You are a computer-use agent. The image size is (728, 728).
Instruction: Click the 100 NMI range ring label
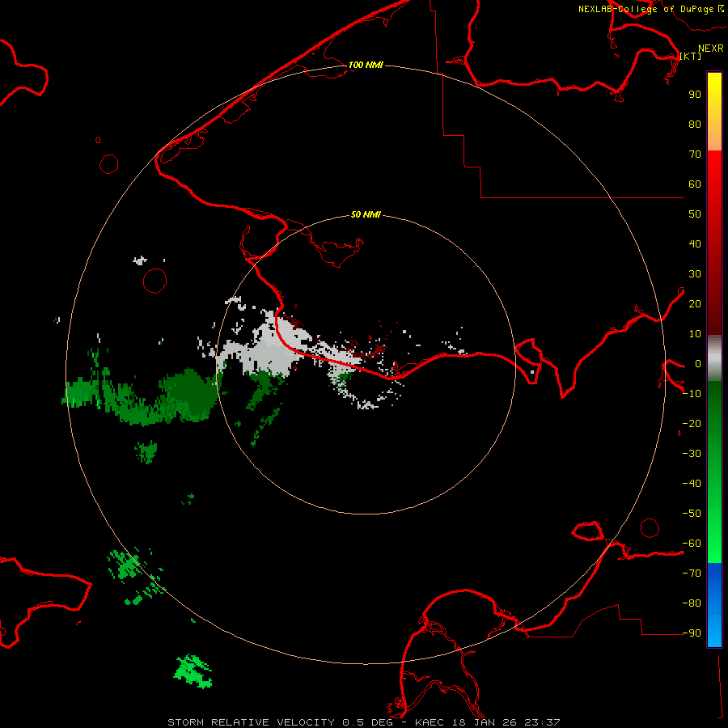point(366,65)
